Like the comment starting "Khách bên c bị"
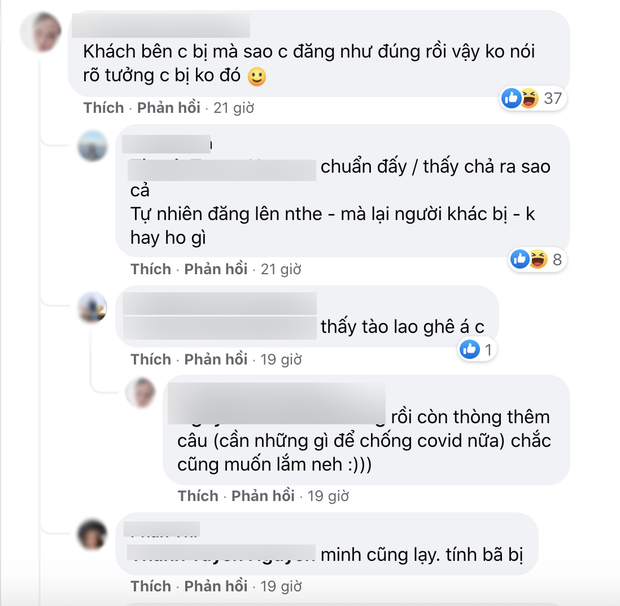620x606 pixels. click(x=103, y=108)
